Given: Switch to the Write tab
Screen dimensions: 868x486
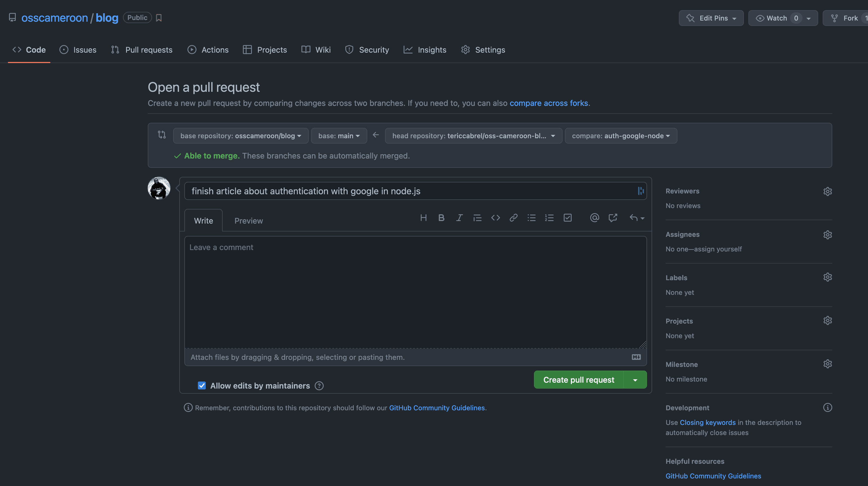Looking at the screenshot, I should [x=203, y=220].
